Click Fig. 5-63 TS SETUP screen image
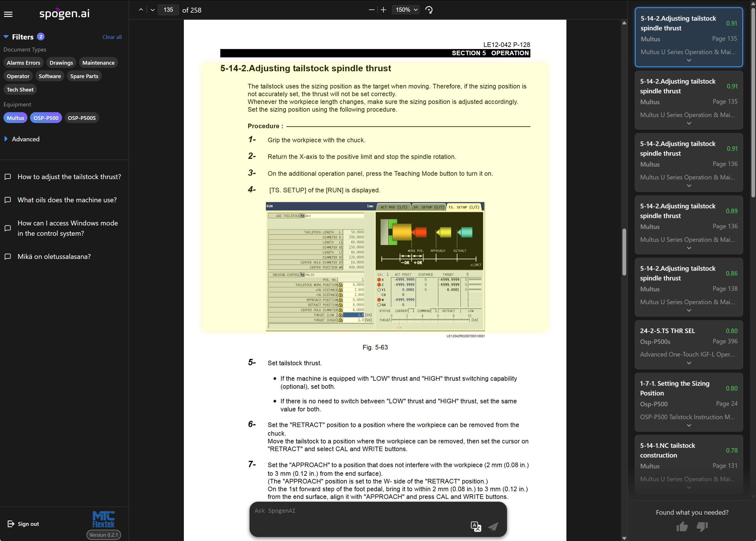 (375, 266)
